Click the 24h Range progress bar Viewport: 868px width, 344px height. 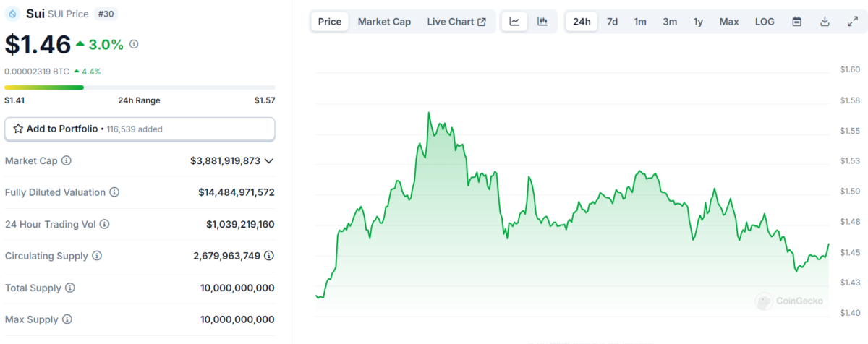tap(140, 87)
